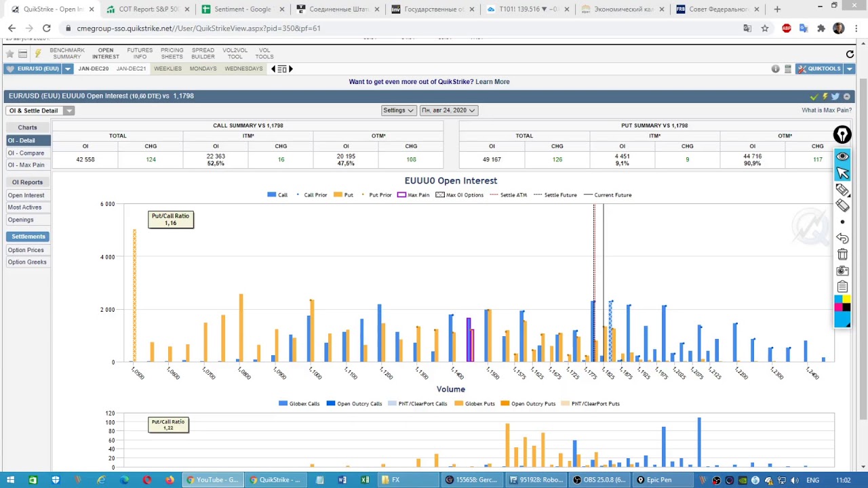Open the expiration list icon between the arrows
This screenshot has width=868, height=488.
click(x=282, y=69)
